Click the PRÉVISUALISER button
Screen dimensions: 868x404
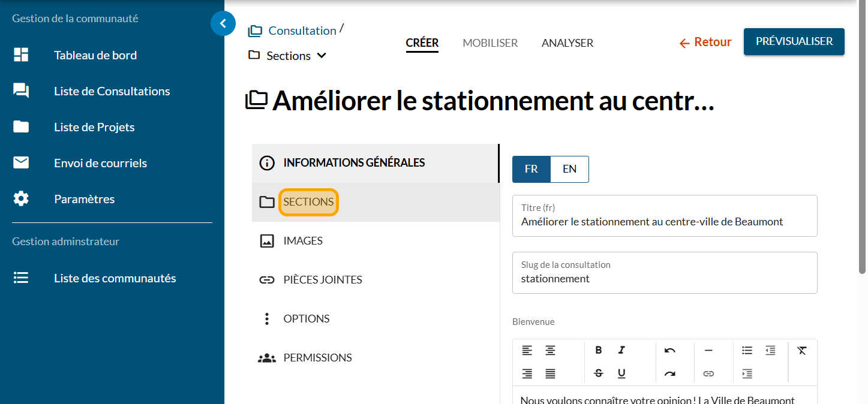[794, 41]
